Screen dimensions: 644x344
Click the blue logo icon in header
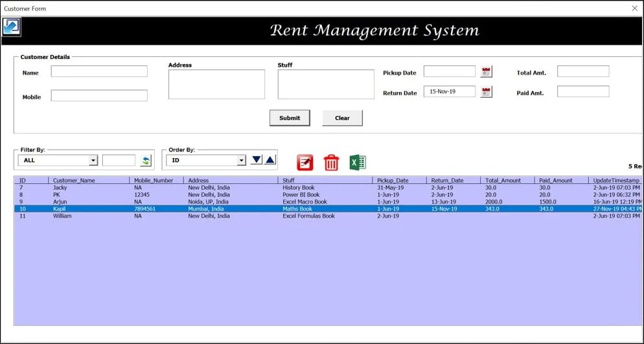click(12, 27)
